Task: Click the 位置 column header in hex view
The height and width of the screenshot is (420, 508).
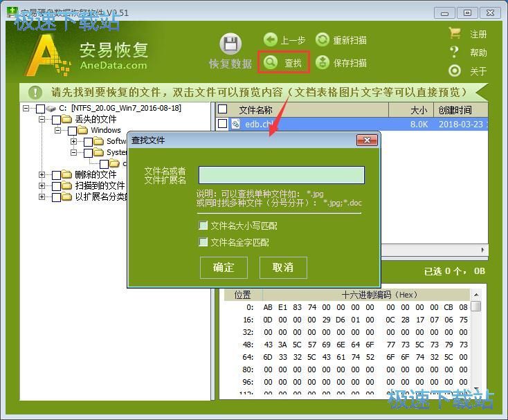Action: point(243,295)
